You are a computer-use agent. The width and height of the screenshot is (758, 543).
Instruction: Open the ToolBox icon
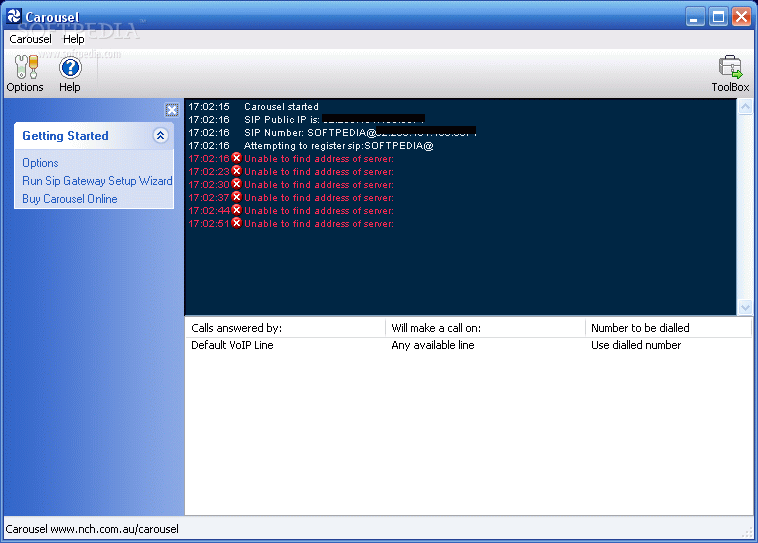(730, 73)
